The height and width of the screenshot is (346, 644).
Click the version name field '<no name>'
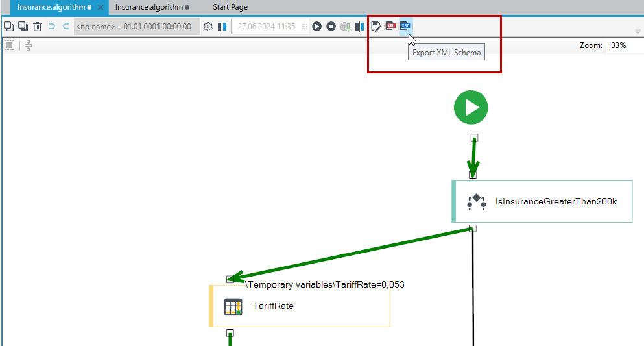[x=137, y=27]
